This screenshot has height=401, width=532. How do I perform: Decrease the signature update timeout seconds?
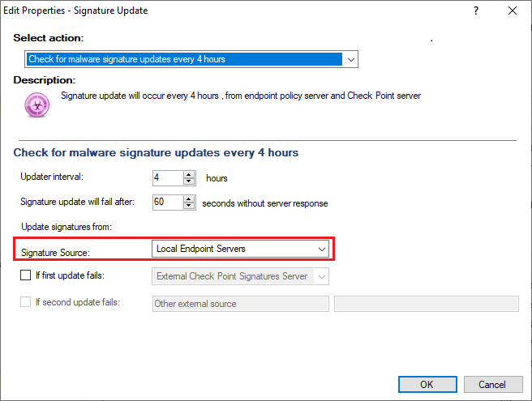tap(189, 206)
